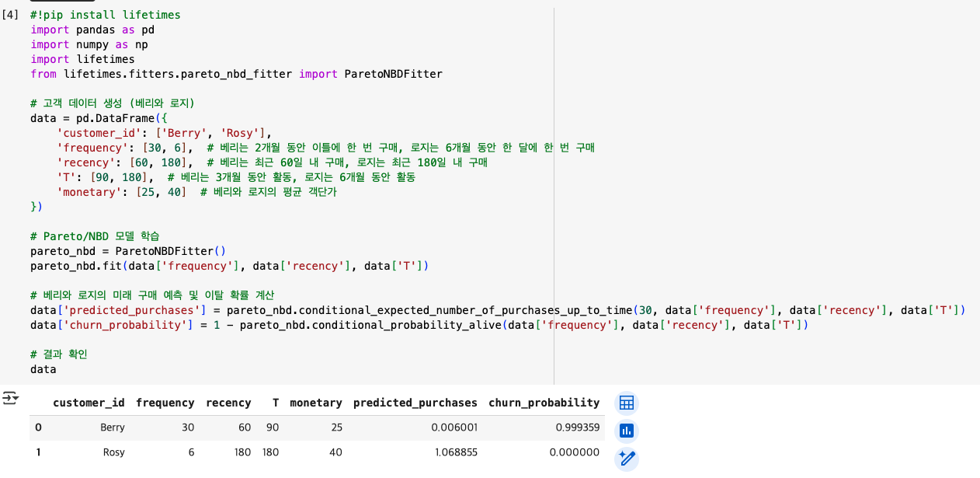
Task: Click the magic wand generate code icon
Action: click(627, 459)
